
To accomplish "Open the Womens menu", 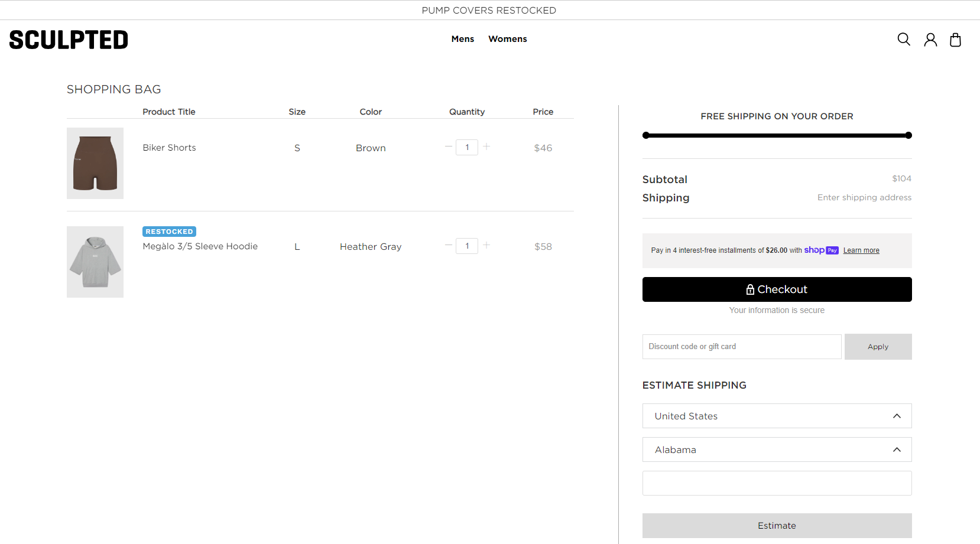I will pyautogui.click(x=507, y=39).
